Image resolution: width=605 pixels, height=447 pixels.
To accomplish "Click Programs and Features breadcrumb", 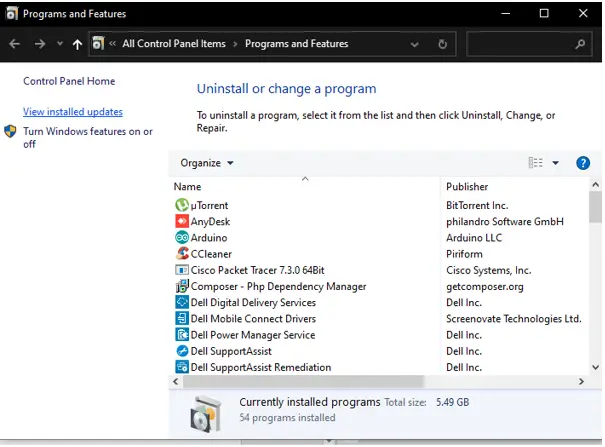I will 296,44.
